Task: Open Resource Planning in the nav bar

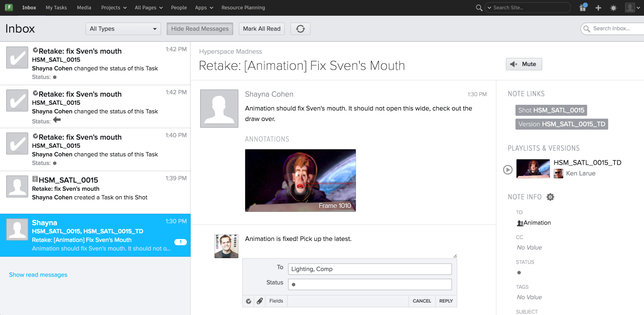Action: tap(243, 8)
